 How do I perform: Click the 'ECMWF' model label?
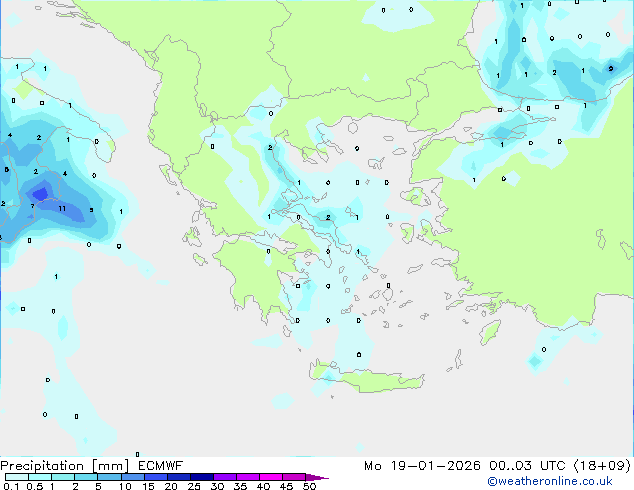pyautogui.click(x=161, y=466)
